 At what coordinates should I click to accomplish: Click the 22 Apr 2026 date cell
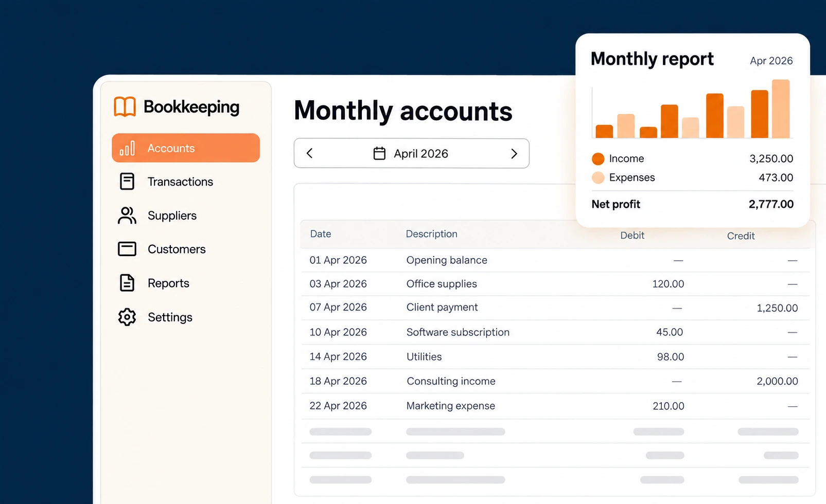338,406
